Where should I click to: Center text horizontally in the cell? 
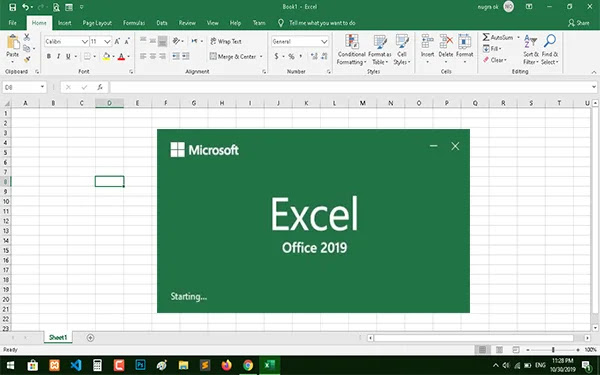153,56
